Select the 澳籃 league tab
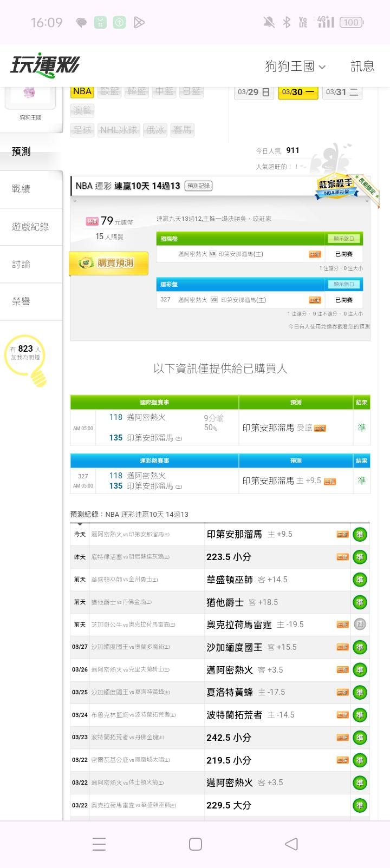Viewport: 390px width, 868px height. tap(82, 111)
